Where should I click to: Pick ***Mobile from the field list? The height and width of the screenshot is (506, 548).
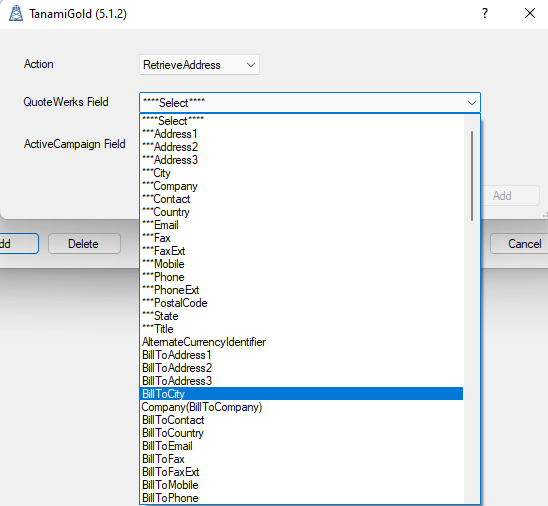click(x=301, y=264)
